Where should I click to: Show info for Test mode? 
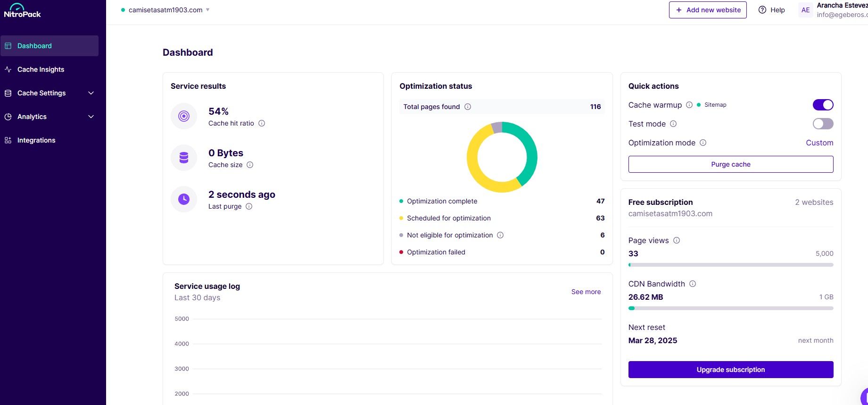(x=673, y=124)
